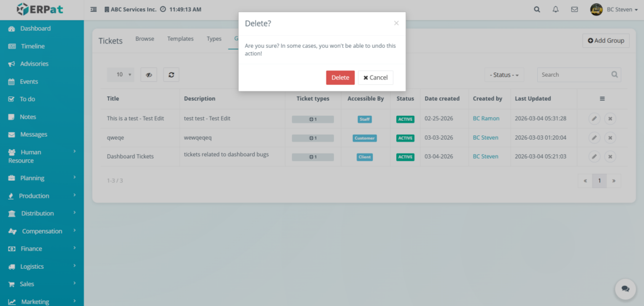Open BC Steven link in qweqe row

point(486,137)
